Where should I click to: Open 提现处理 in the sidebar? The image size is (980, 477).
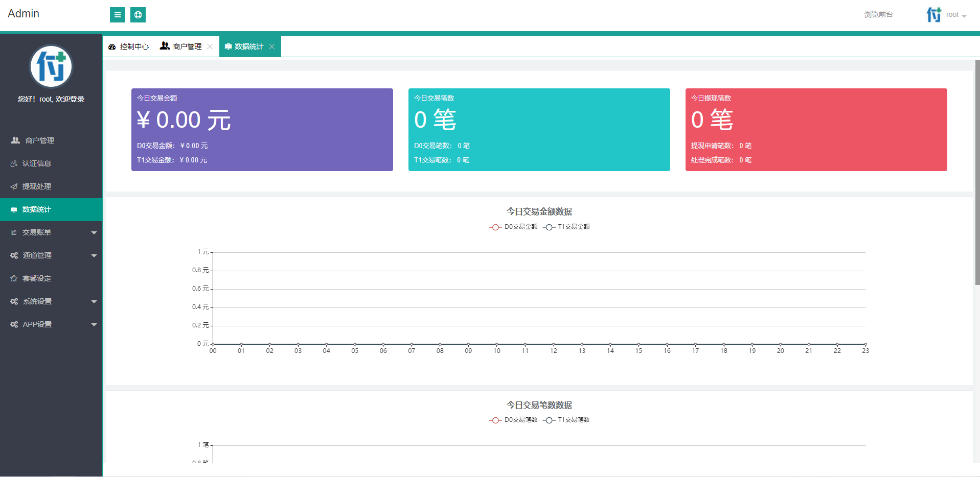[51, 186]
